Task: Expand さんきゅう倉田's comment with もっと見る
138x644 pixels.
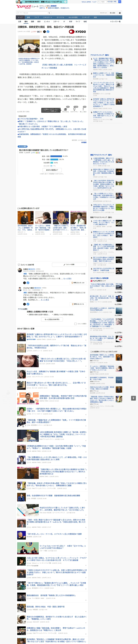Action: point(45,300)
